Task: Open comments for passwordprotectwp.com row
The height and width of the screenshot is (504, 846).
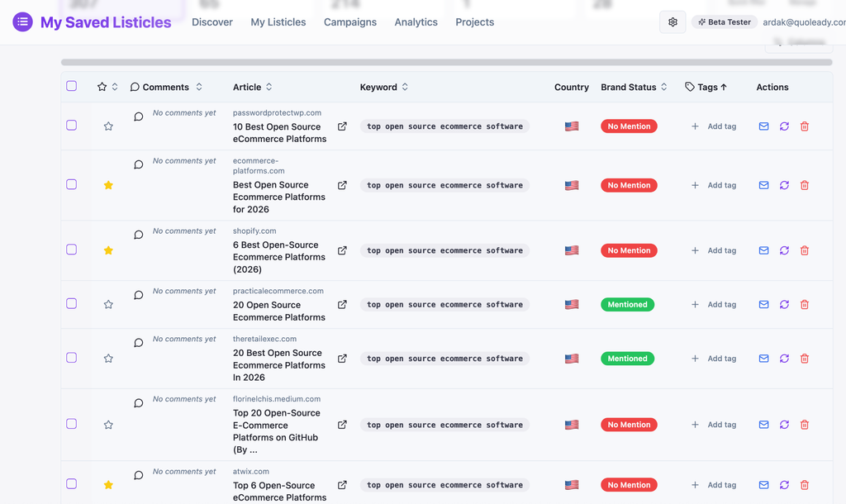Action: (139, 116)
